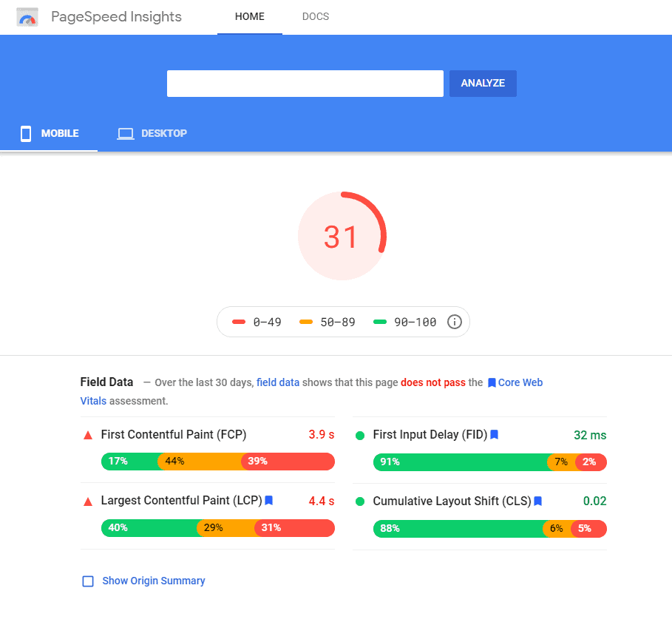Click the orange 50–89 legend marker
This screenshot has height=625, width=672.
[306, 322]
